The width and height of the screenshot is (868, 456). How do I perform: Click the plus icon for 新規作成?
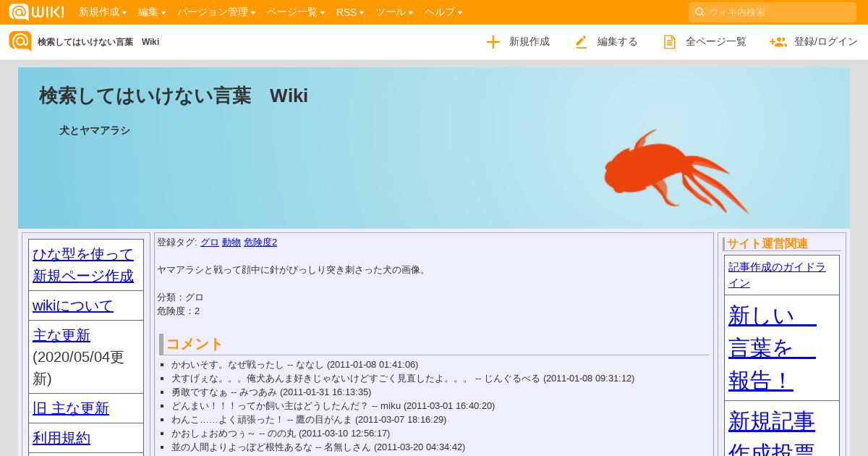click(493, 42)
